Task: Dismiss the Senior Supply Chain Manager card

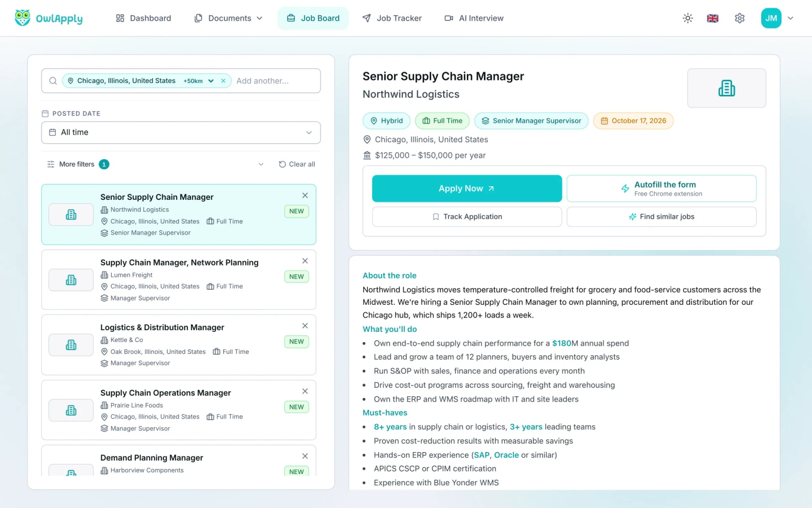Action: (x=305, y=195)
